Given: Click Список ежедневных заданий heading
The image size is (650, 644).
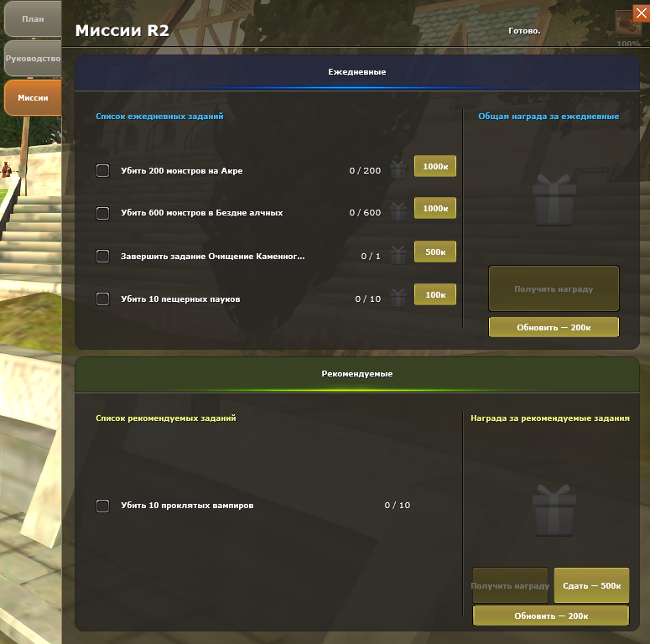Looking at the screenshot, I should (159, 117).
